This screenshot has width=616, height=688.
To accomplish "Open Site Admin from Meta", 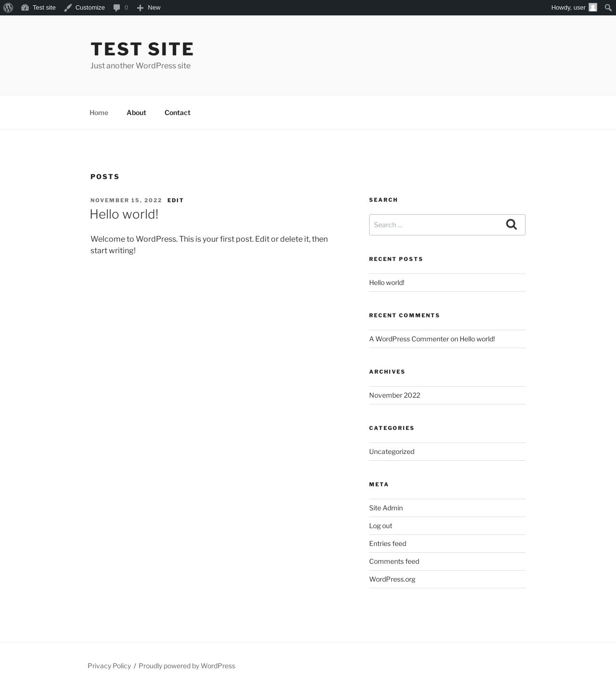I will pos(386,508).
